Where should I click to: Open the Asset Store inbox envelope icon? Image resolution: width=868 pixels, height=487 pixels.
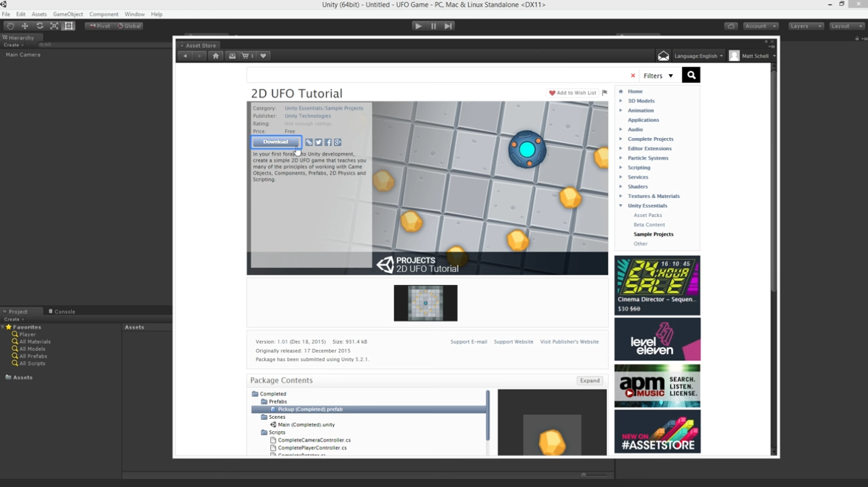[x=664, y=56]
